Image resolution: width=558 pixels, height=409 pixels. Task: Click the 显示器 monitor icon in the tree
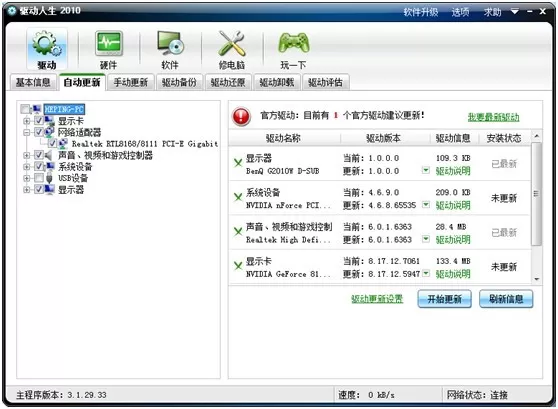[50, 189]
